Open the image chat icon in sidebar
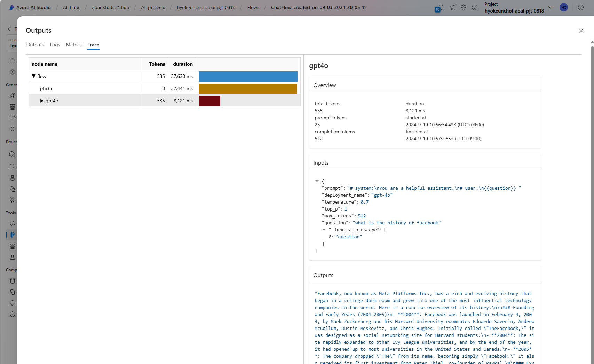The width and height of the screenshot is (594, 364). [x=13, y=189]
